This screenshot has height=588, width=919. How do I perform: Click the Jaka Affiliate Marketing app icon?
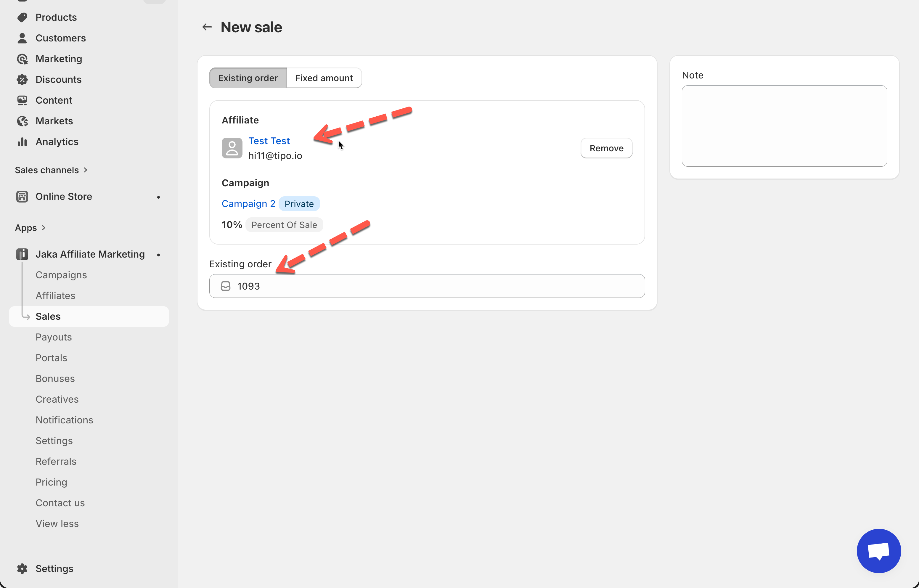pyautogui.click(x=22, y=254)
